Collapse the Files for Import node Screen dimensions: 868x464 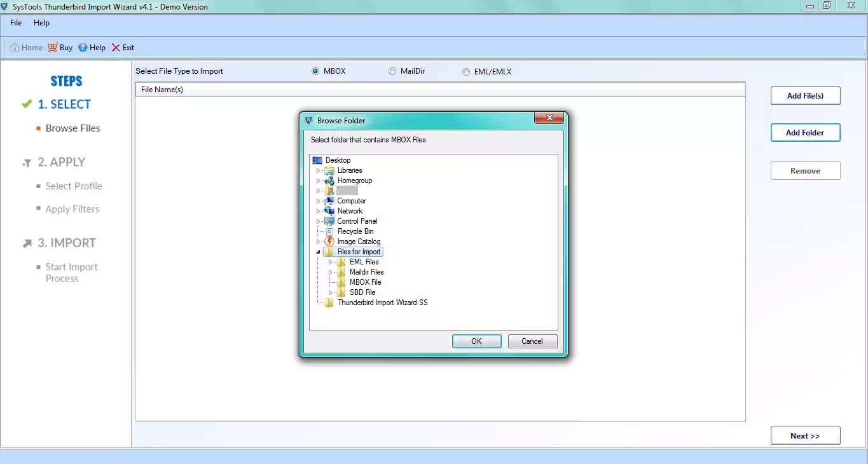pos(319,252)
